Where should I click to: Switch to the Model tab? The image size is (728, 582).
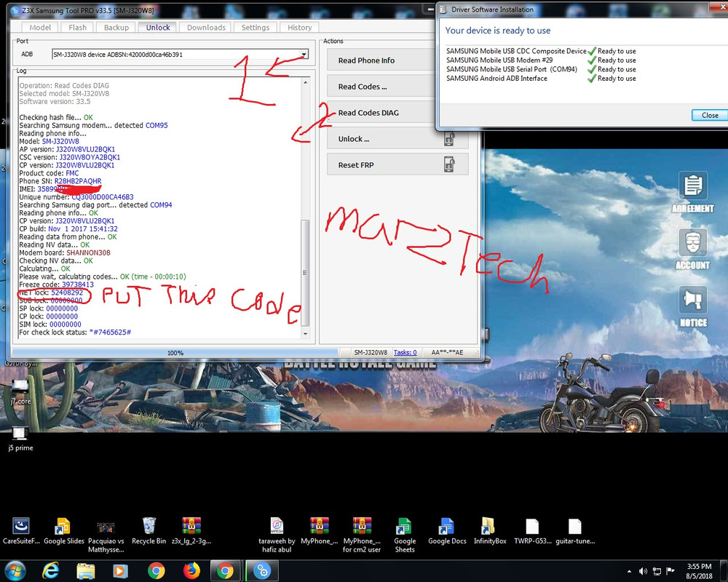pos(40,28)
